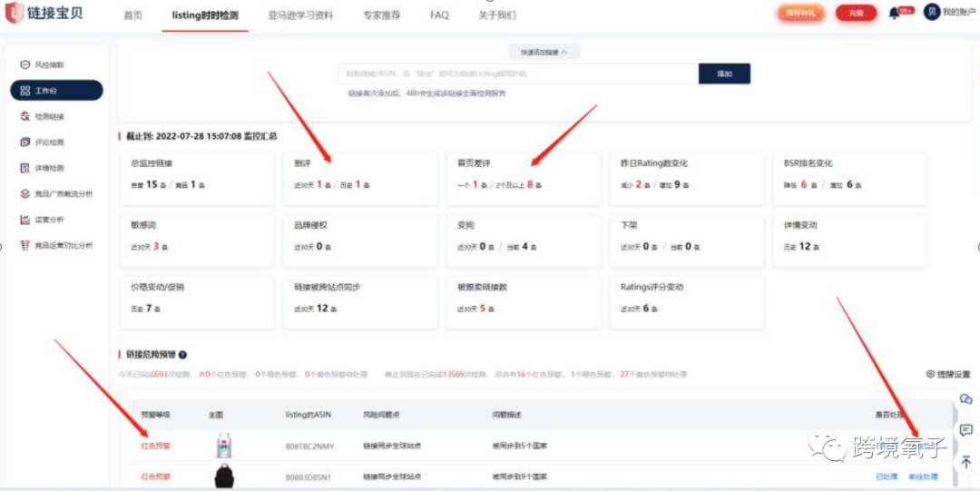Click the 链接被跨站点同步 card
Viewport: 980px width, 491px height.
tap(360, 302)
